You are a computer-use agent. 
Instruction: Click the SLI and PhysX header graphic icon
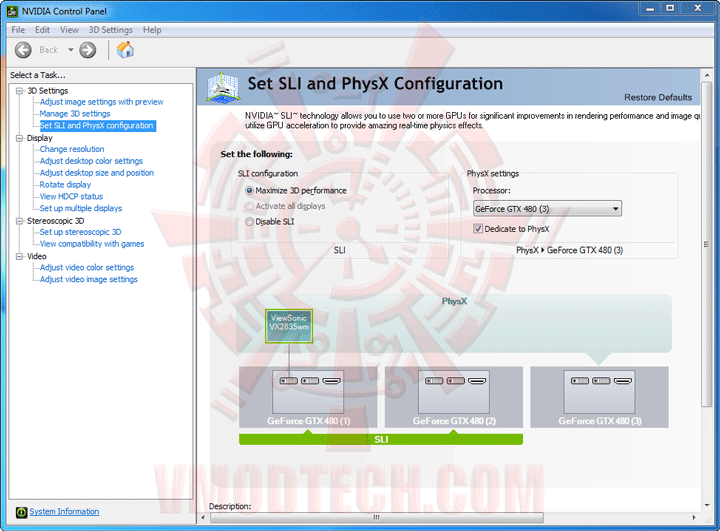[223, 86]
